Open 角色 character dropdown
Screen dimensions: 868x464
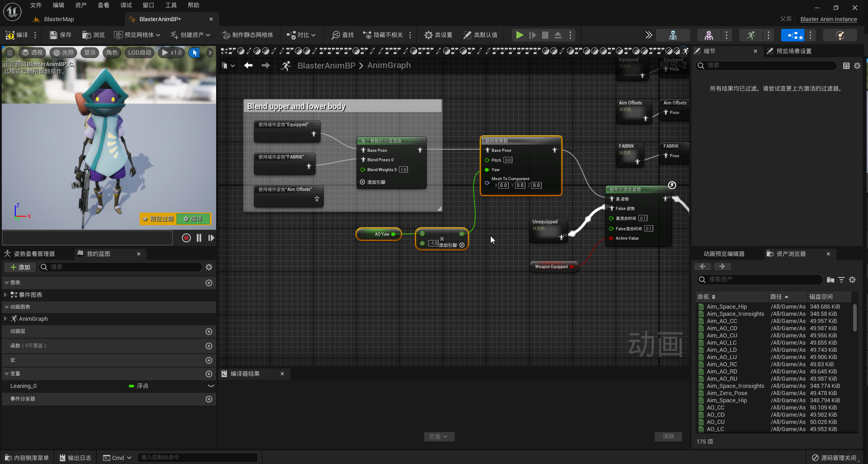(x=112, y=53)
